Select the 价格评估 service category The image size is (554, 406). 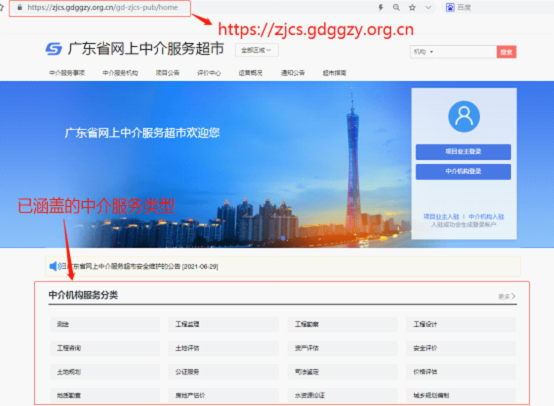click(461, 372)
